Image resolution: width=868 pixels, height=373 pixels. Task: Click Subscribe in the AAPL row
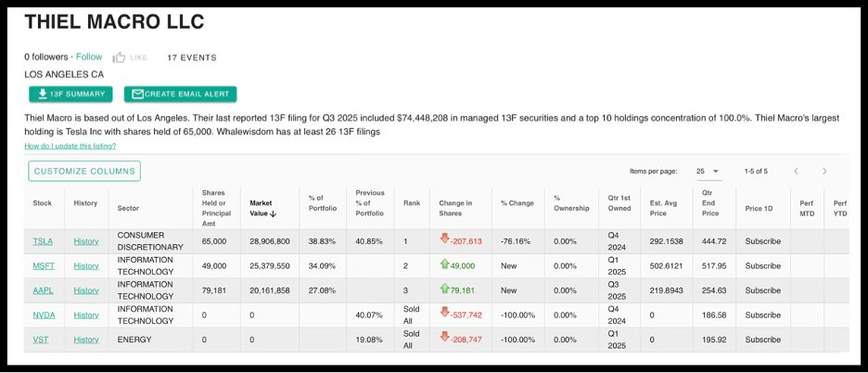pos(763,290)
